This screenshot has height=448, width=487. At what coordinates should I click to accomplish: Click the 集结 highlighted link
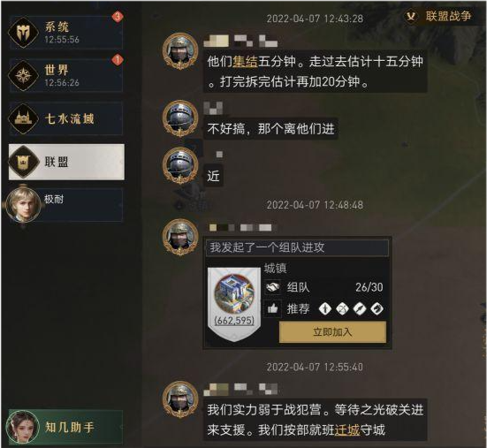(x=246, y=62)
